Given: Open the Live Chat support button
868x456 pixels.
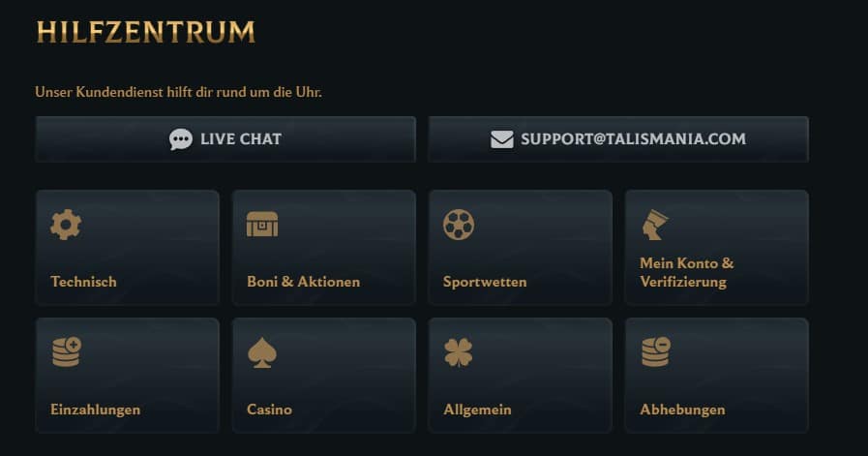Looking at the screenshot, I should click(225, 139).
